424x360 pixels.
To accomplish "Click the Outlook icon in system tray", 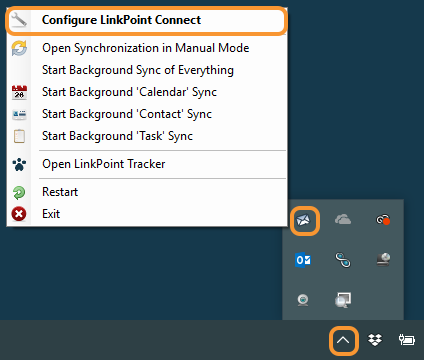I will tap(303, 260).
